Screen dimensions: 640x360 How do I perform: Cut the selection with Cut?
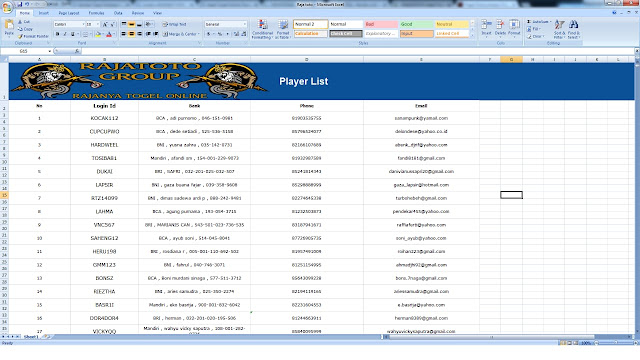click(x=24, y=22)
